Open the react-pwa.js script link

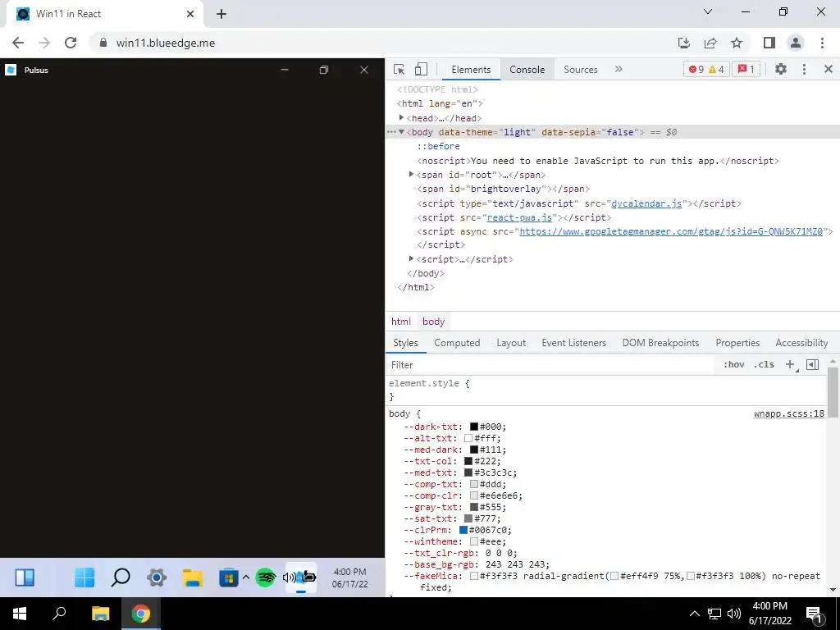coord(519,217)
